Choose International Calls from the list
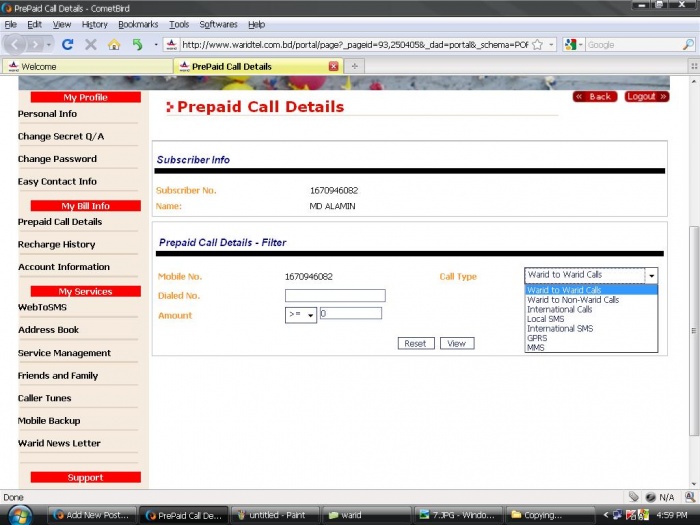This screenshot has height=525, width=700. click(x=591, y=309)
